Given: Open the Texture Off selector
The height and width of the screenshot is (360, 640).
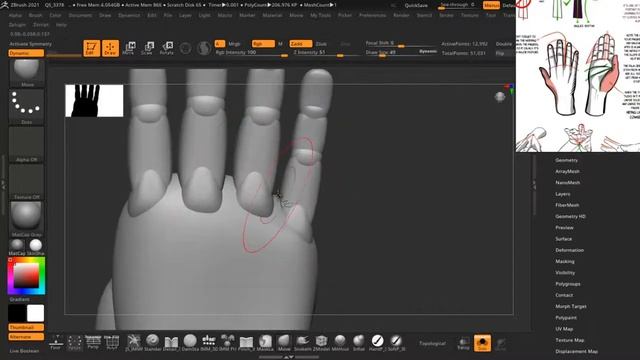Looking at the screenshot, I should tap(27, 182).
